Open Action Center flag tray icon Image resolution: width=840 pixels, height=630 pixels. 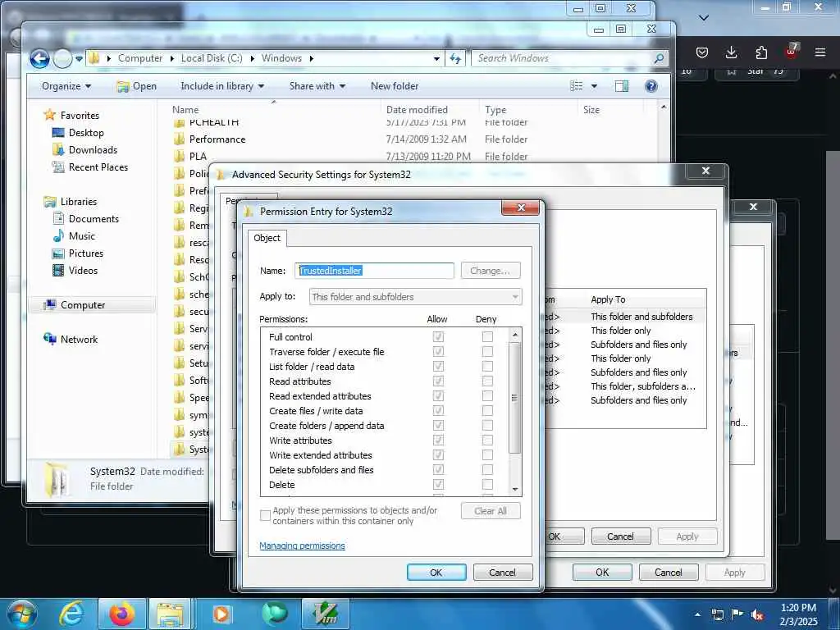point(737,614)
